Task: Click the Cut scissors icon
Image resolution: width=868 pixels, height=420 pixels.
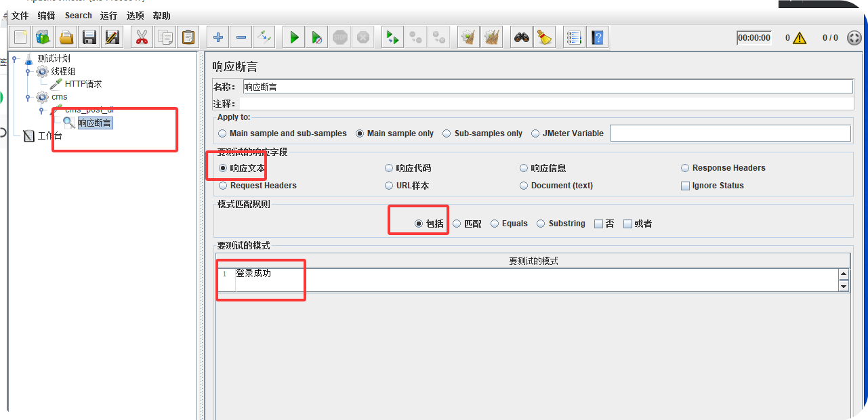Action: click(142, 37)
